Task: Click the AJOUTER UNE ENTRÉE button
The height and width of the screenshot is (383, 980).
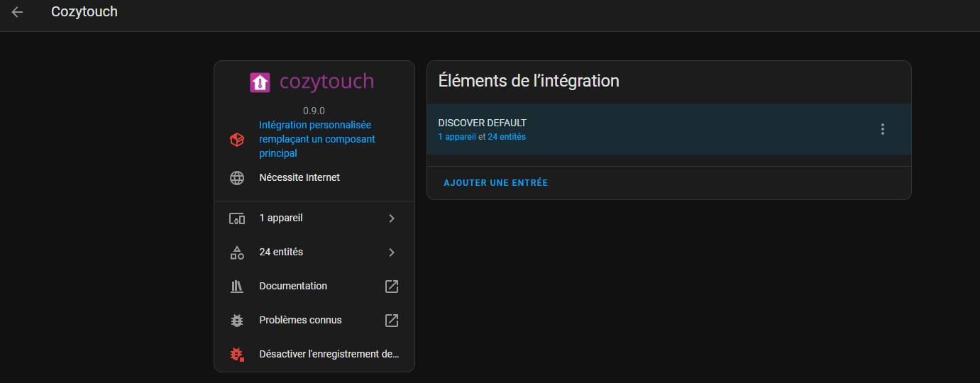Action: pyautogui.click(x=496, y=183)
